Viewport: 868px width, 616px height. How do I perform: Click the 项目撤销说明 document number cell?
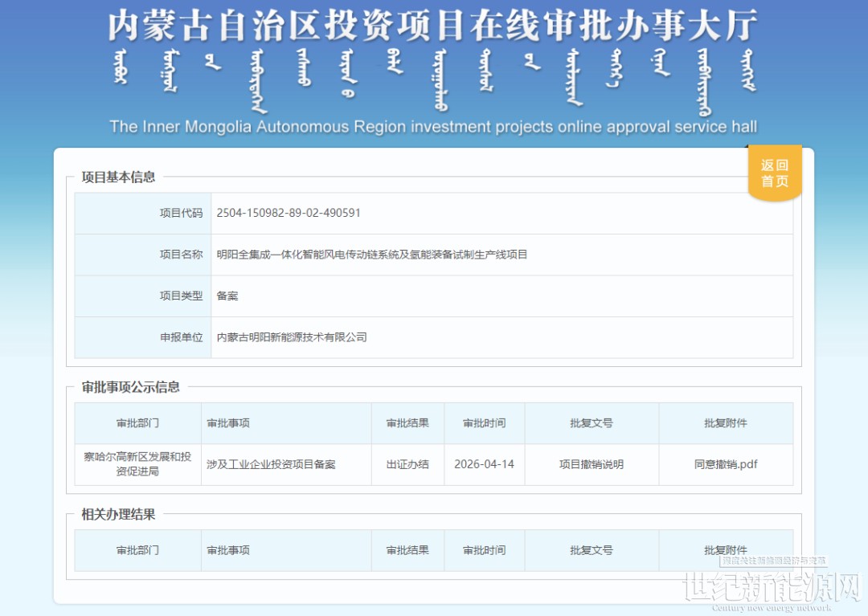coord(592,464)
